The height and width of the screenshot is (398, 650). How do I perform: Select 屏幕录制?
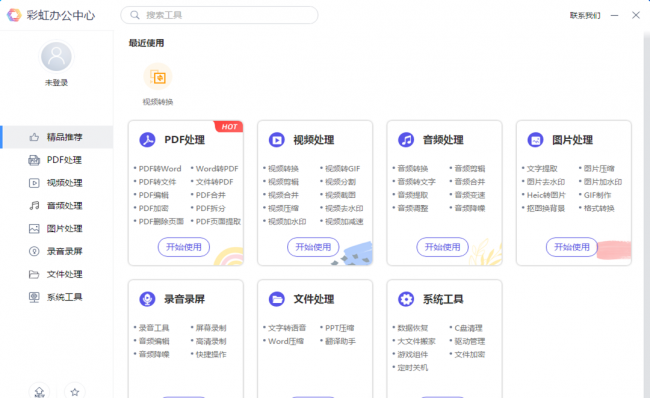tap(211, 328)
